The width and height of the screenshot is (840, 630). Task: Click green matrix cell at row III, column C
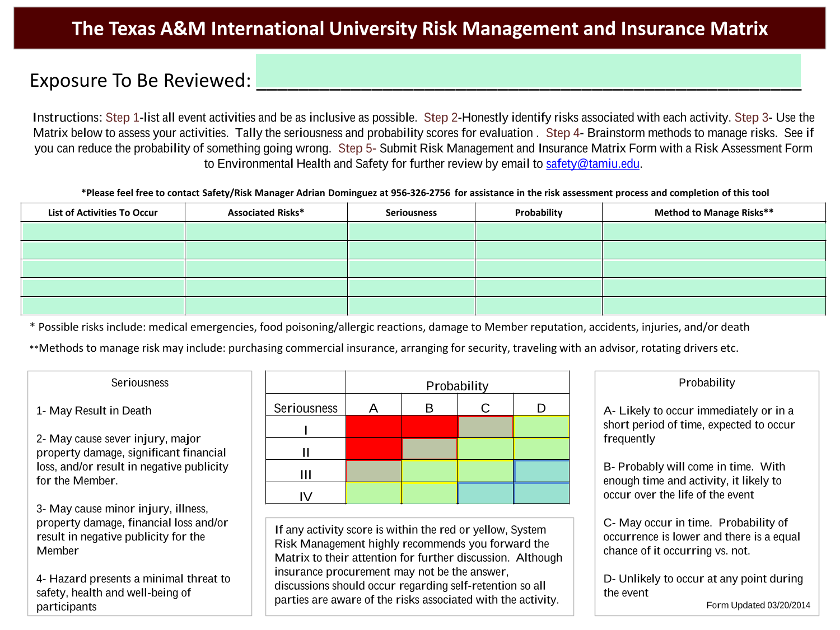coord(486,471)
